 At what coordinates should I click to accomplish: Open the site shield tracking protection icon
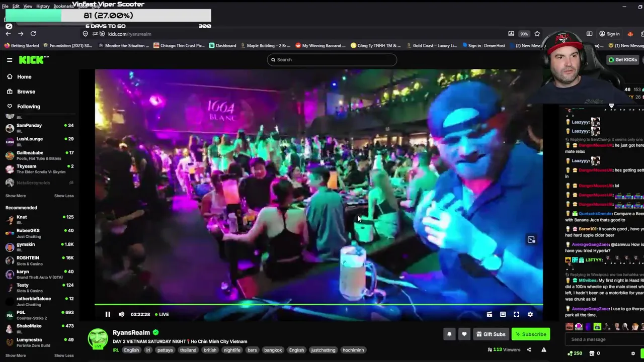pos(85,34)
